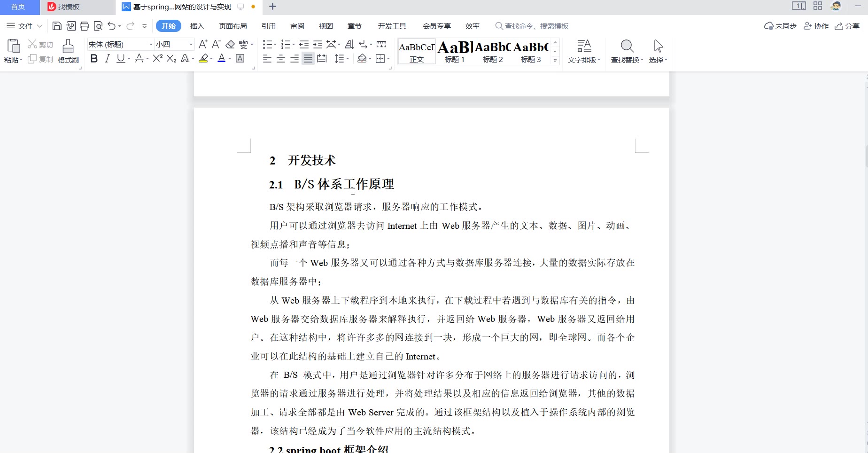Apply subscript formatting
The image size is (868, 453).
pos(171,58)
